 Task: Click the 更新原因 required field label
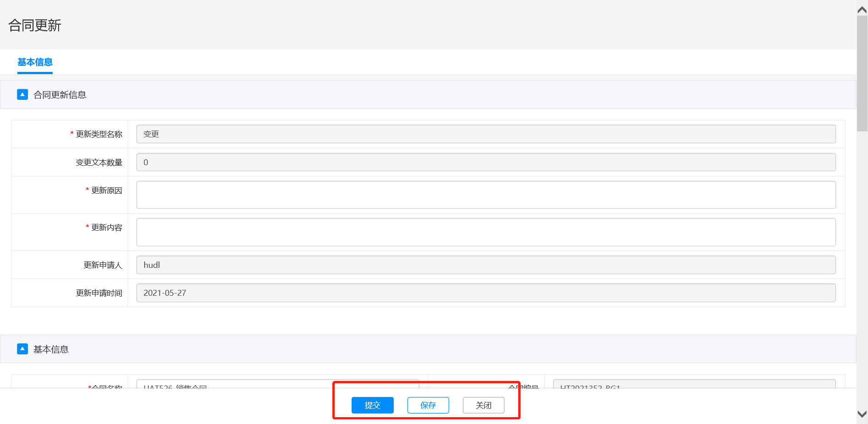click(106, 190)
